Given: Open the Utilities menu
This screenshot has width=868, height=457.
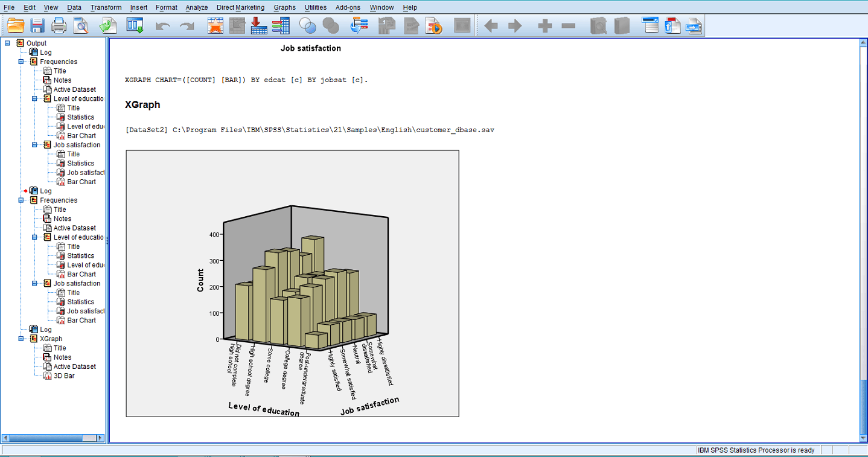Looking at the screenshot, I should tap(315, 7).
